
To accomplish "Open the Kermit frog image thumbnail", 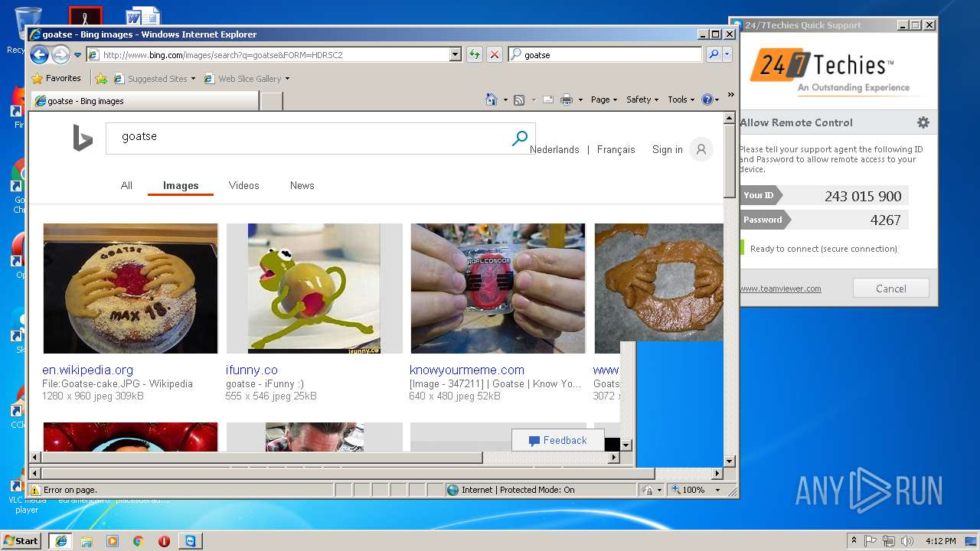I will point(314,289).
